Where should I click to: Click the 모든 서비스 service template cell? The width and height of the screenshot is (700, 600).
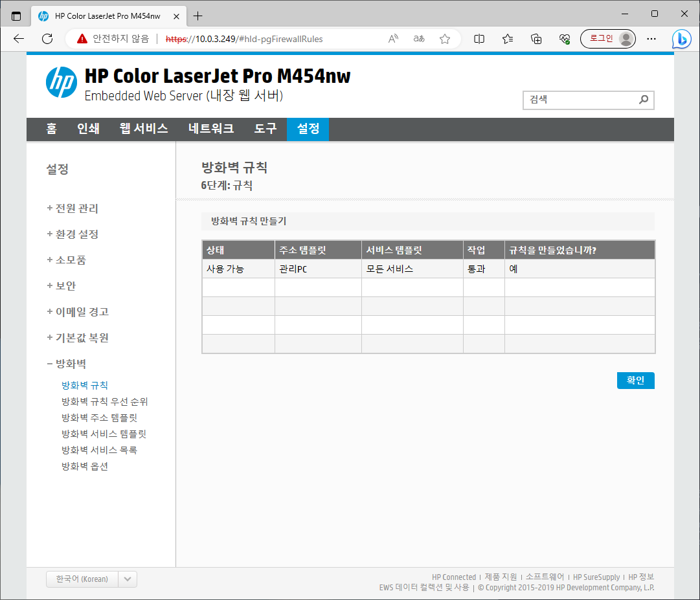412,269
